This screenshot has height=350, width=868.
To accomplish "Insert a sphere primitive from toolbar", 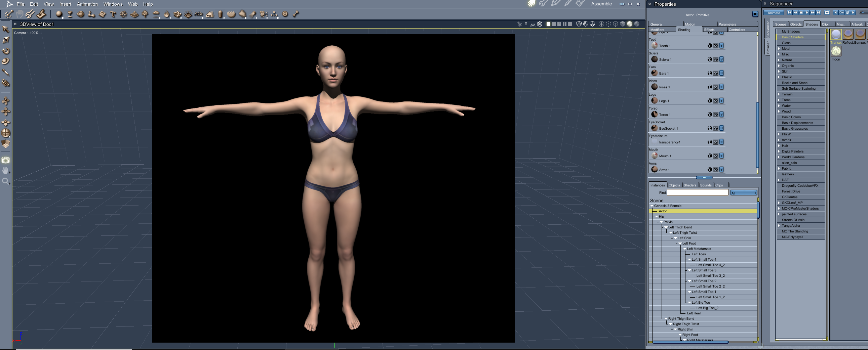I will [x=59, y=14].
